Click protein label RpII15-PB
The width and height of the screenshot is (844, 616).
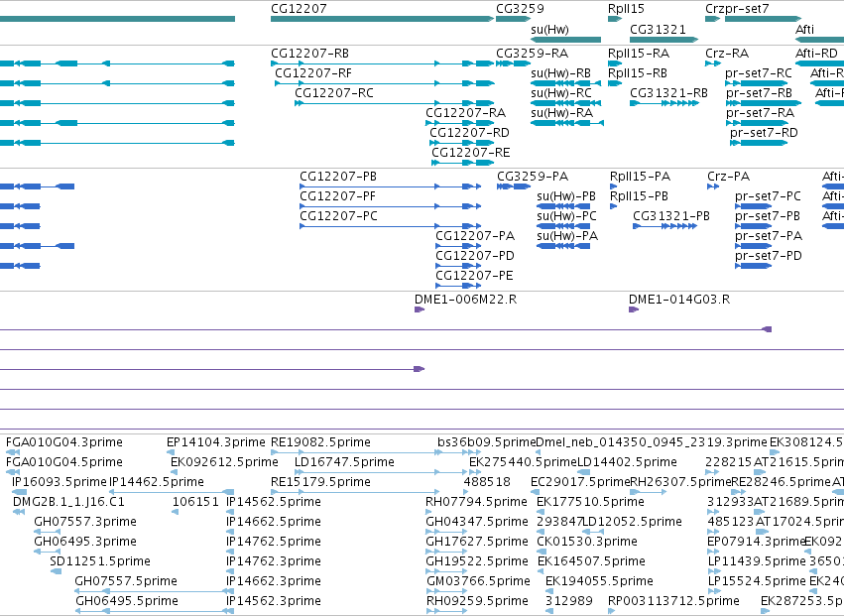[x=639, y=196]
